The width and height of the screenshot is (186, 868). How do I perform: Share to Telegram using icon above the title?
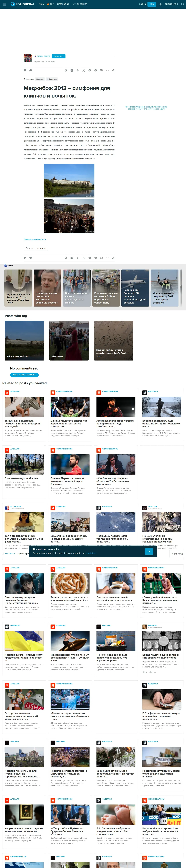pyautogui.click(x=95, y=70)
